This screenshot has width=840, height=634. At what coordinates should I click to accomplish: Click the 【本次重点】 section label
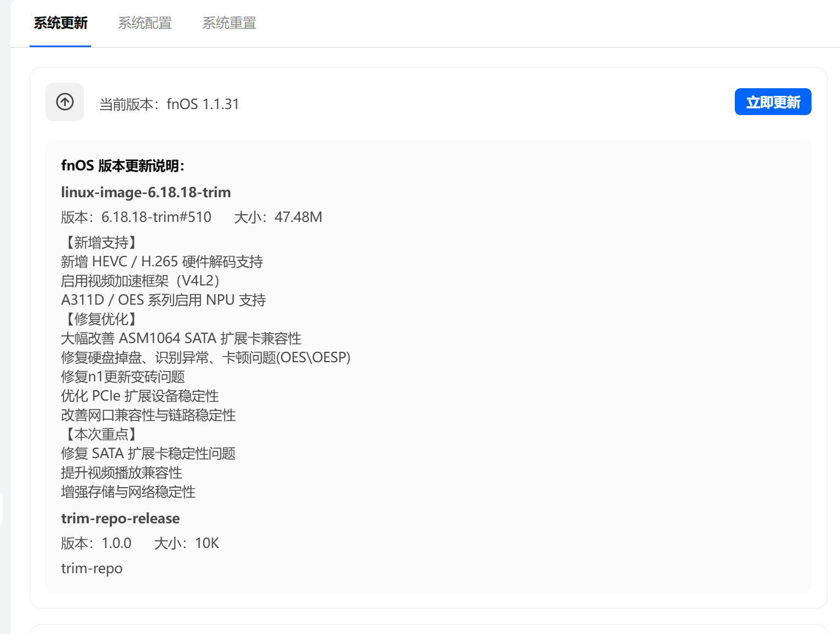[x=101, y=434]
